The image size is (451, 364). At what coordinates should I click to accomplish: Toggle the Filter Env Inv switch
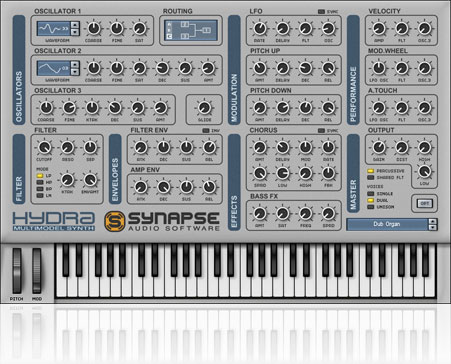click(x=206, y=131)
